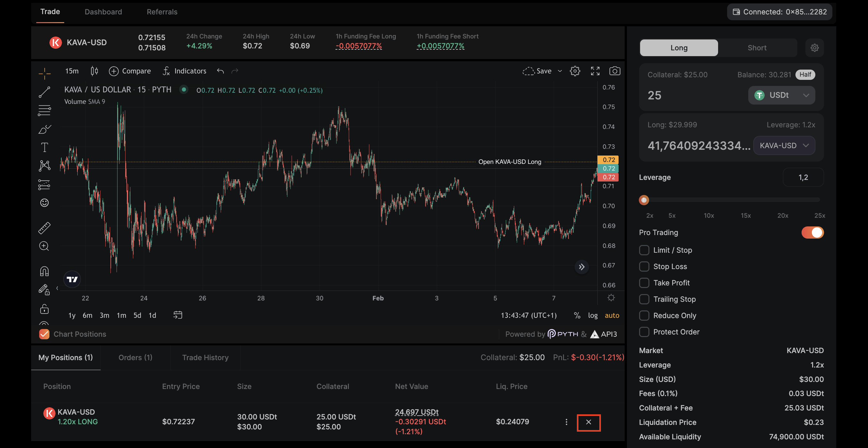Image resolution: width=868 pixels, height=448 pixels.
Task: Click the TradingView logo
Action: point(72,279)
